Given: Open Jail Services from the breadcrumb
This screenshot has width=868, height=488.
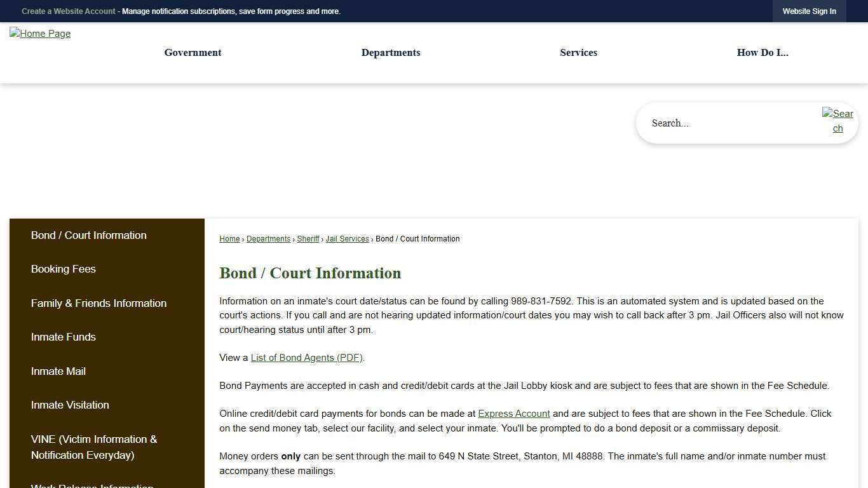Looking at the screenshot, I should (x=347, y=239).
